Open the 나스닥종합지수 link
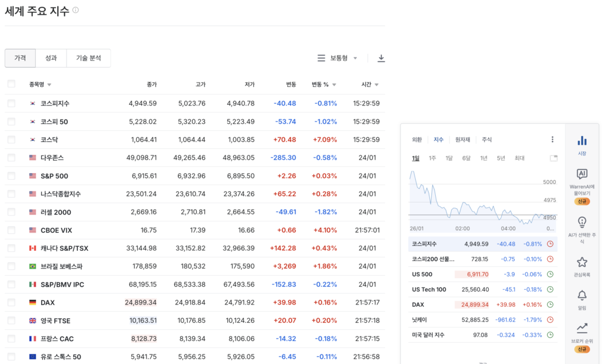 61,194
